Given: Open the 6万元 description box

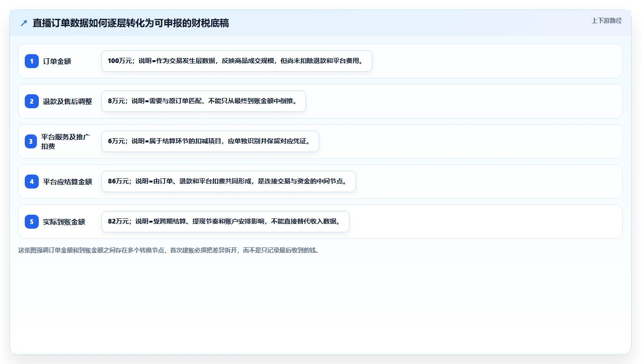Looking at the screenshot, I should pyautogui.click(x=210, y=141).
